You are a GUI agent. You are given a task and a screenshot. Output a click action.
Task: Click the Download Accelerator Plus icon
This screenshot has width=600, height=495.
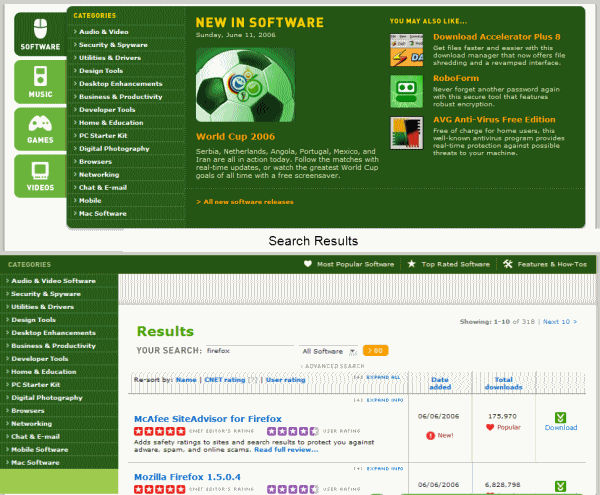pos(406,50)
